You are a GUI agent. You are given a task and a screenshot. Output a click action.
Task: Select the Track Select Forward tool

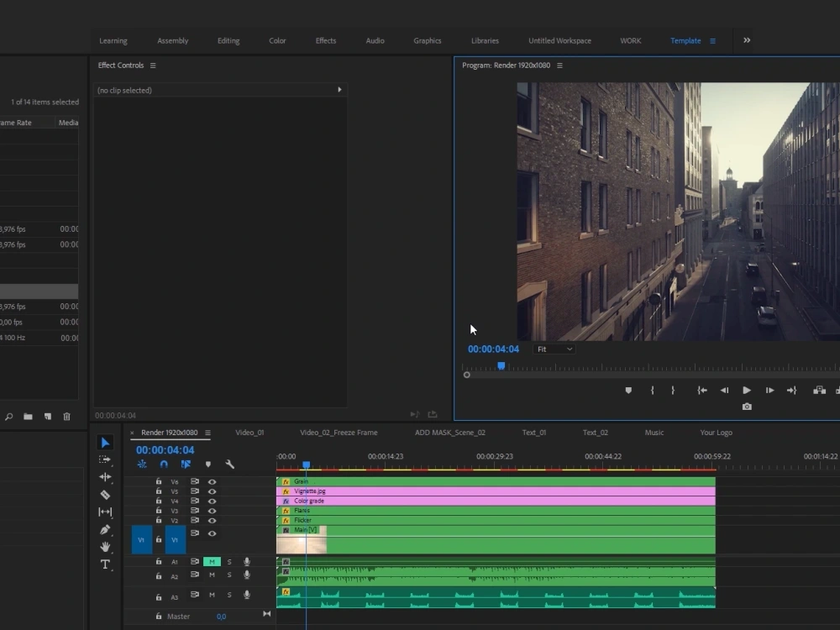point(105,459)
